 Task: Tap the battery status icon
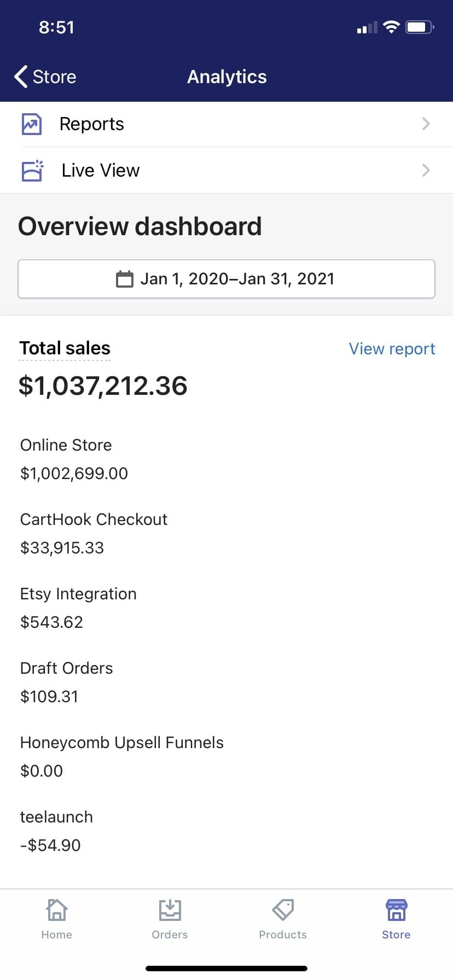[420, 27]
